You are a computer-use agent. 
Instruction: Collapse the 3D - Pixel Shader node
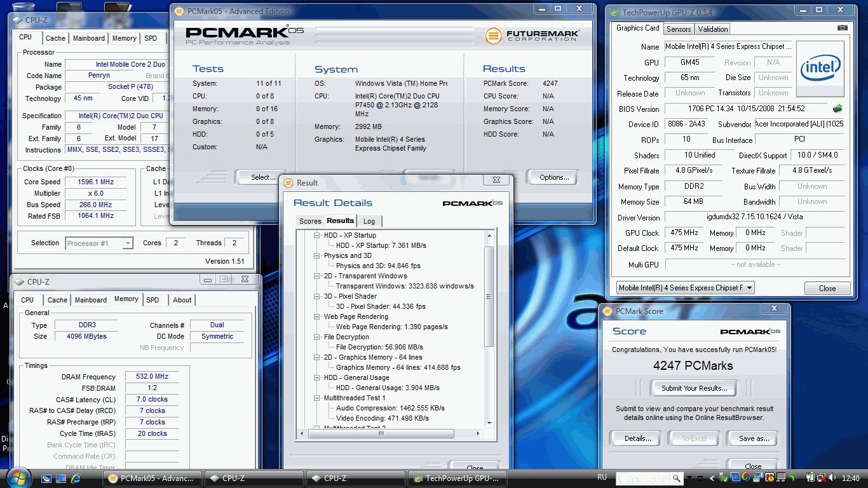coord(316,296)
